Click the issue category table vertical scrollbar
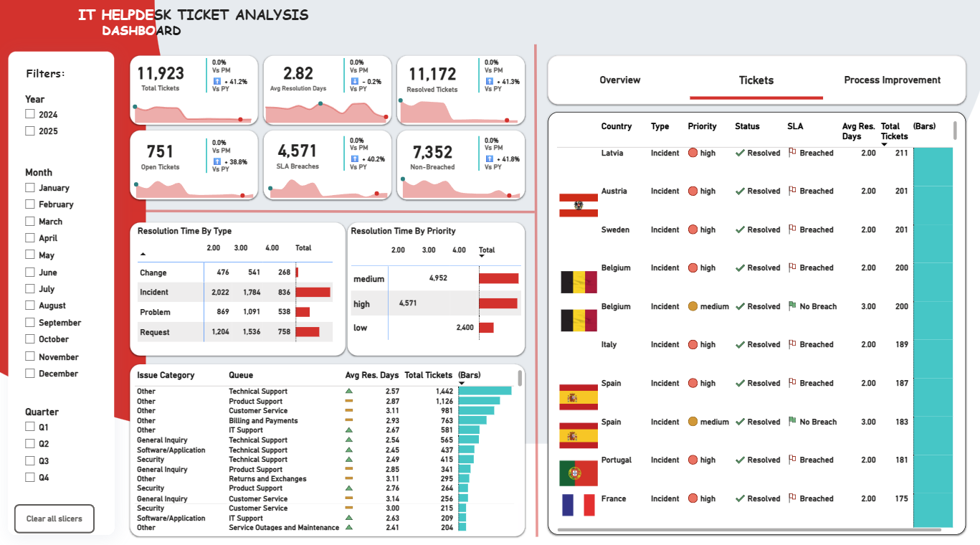 point(520,378)
